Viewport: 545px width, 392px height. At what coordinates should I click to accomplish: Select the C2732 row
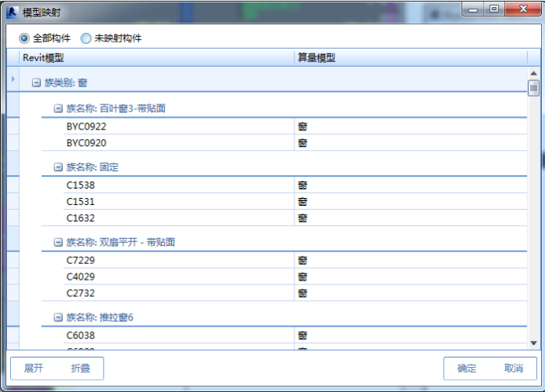coord(295,293)
